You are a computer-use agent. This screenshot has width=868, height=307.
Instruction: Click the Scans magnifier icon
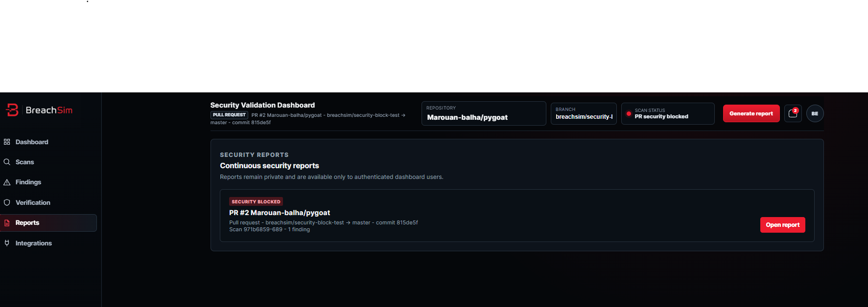coord(7,162)
